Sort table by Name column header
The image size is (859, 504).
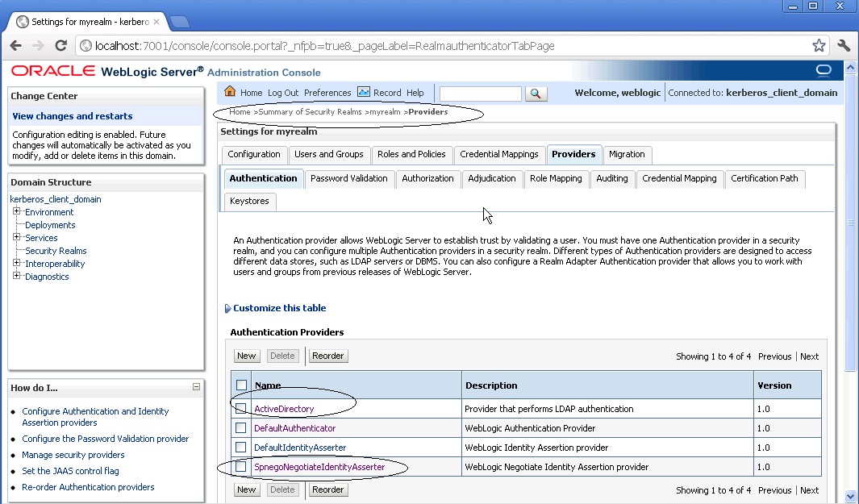coord(268,385)
